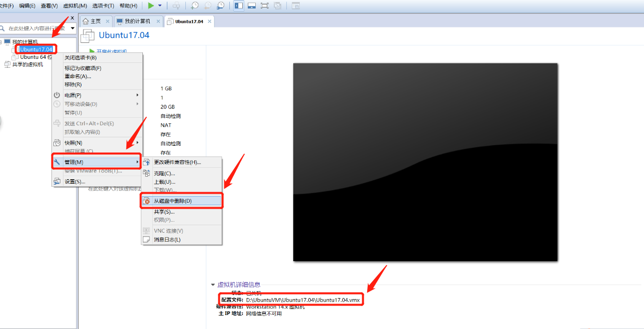
Task: Click the VM black screen preview thumbnail
Action: tap(425, 162)
